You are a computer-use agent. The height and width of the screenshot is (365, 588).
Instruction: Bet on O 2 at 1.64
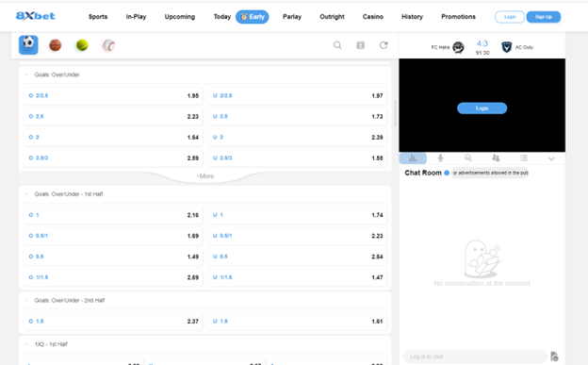coord(113,138)
